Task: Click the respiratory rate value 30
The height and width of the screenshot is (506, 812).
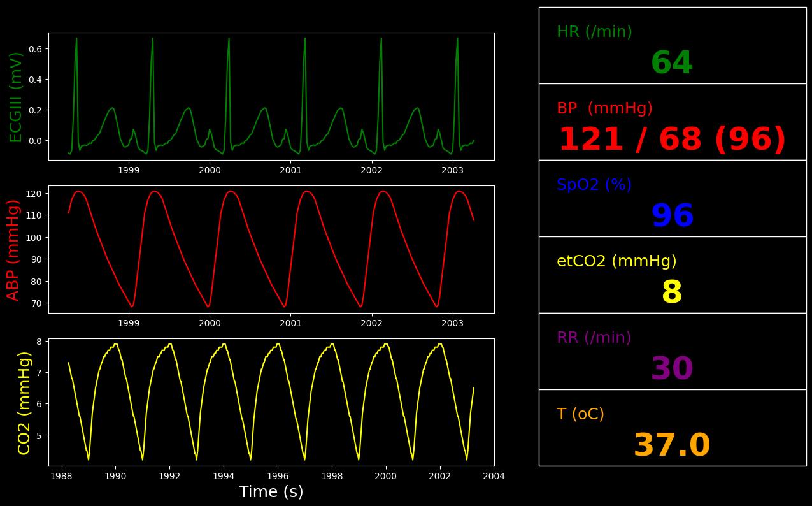Action: click(x=671, y=370)
